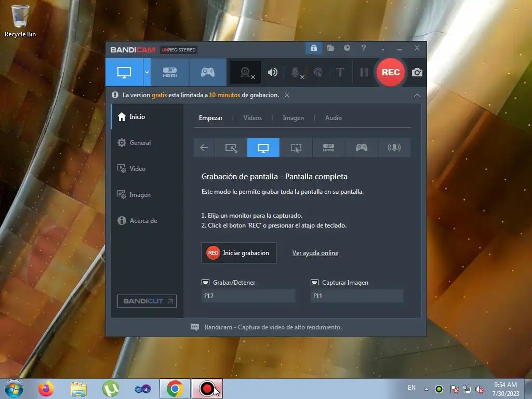
Task: Open help question mark icon
Action: point(364,48)
